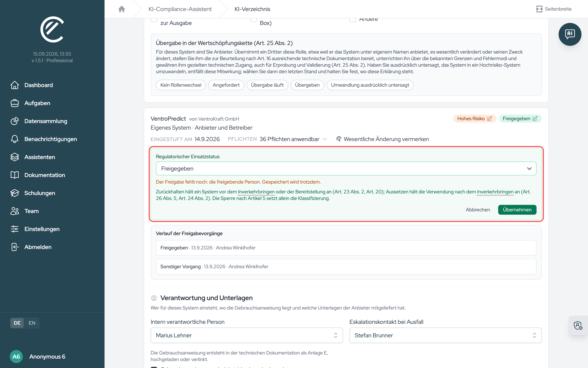Go to home via breadcrumb house icon
The width and height of the screenshot is (588, 368).
122,9
